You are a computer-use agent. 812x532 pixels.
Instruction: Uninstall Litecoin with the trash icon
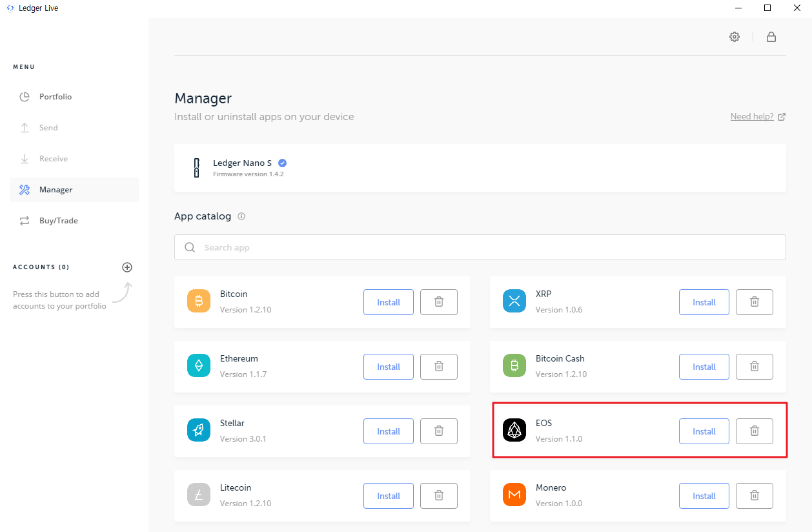click(x=439, y=496)
